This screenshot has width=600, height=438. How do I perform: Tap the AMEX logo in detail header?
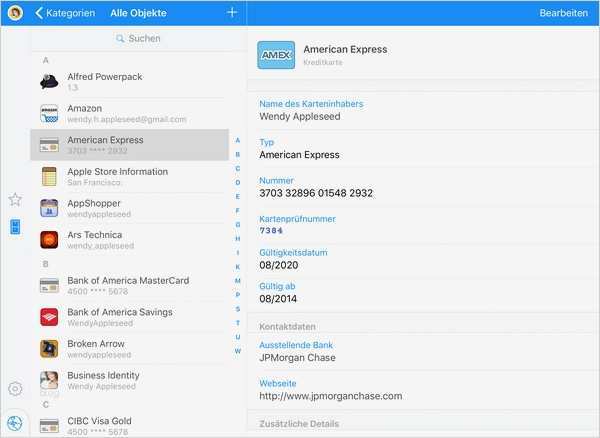[x=276, y=55]
